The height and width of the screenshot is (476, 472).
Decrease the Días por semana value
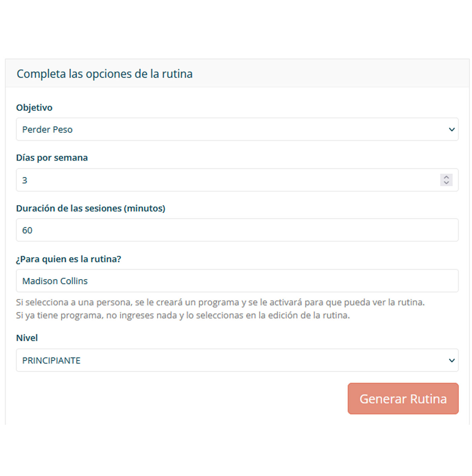pos(446,183)
